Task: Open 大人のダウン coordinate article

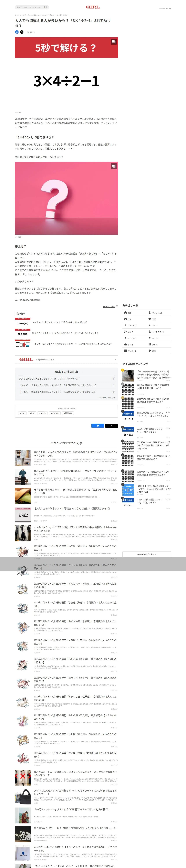Action: [66, 533]
